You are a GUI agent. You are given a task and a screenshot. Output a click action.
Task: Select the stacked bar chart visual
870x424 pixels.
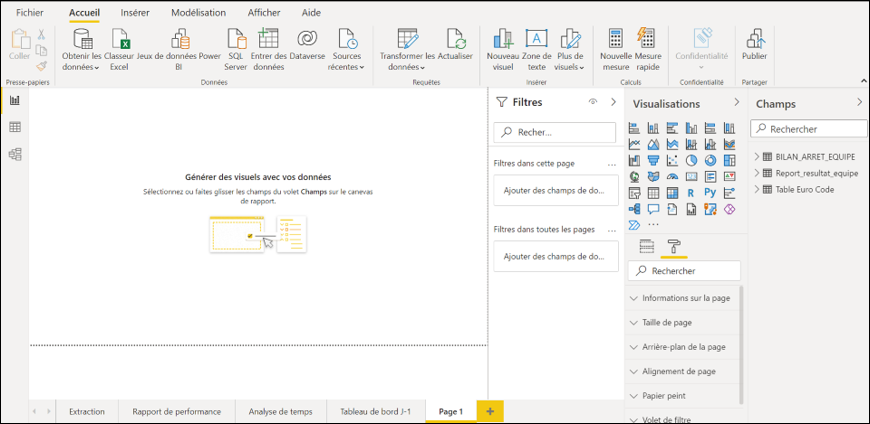[634, 128]
